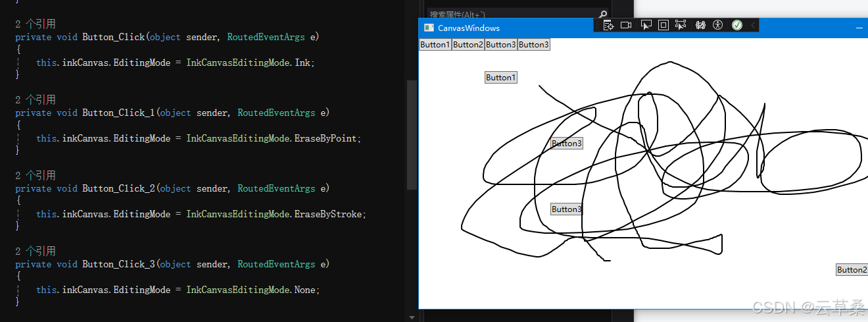Screen dimensions: 868x322
Task: Click the CanvasWindows window icon
Action: click(429, 28)
